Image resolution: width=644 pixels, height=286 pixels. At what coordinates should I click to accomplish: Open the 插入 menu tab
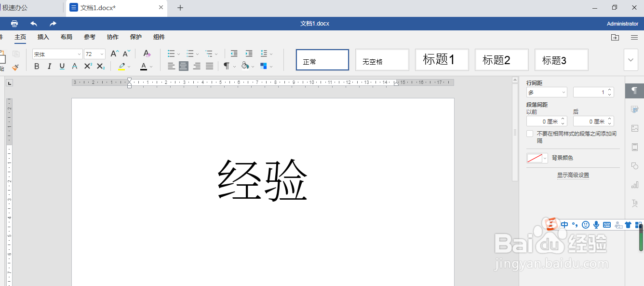click(x=43, y=37)
